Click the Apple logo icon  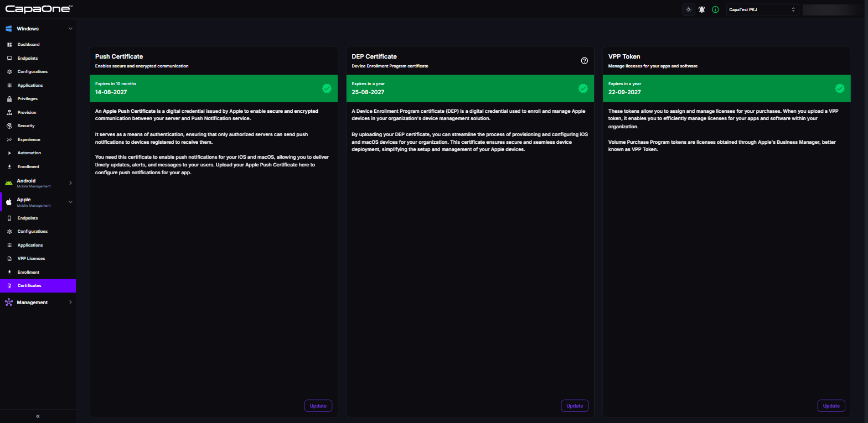8,202
